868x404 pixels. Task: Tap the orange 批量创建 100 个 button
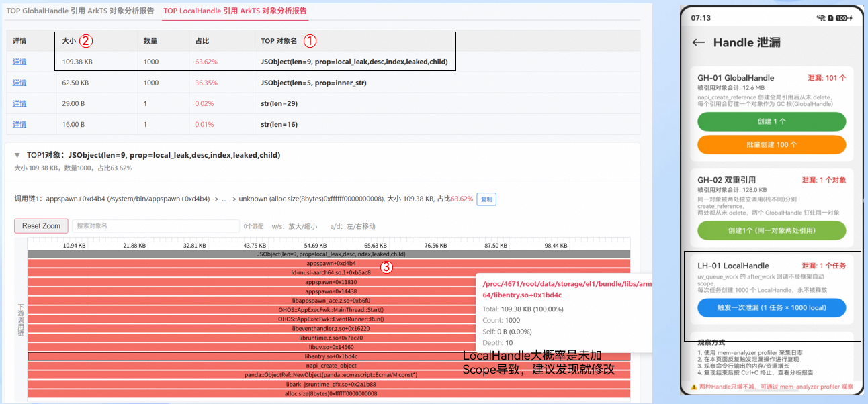point(771,144)
